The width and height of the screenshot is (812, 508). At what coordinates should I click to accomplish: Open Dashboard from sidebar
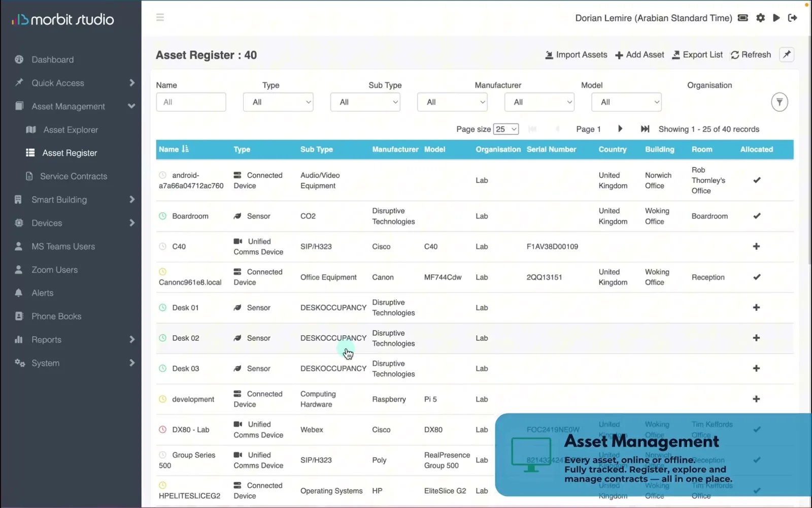tap(53, 59)
